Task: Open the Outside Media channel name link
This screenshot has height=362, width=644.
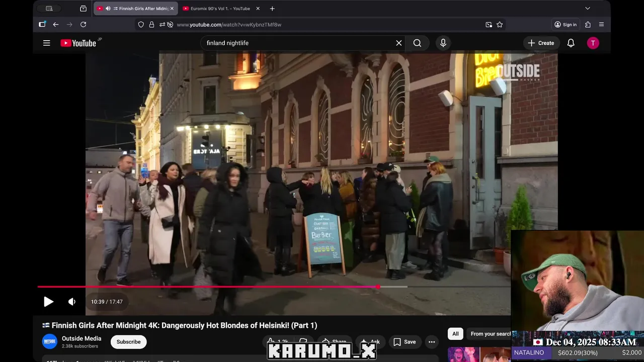Action: point(82,338)
